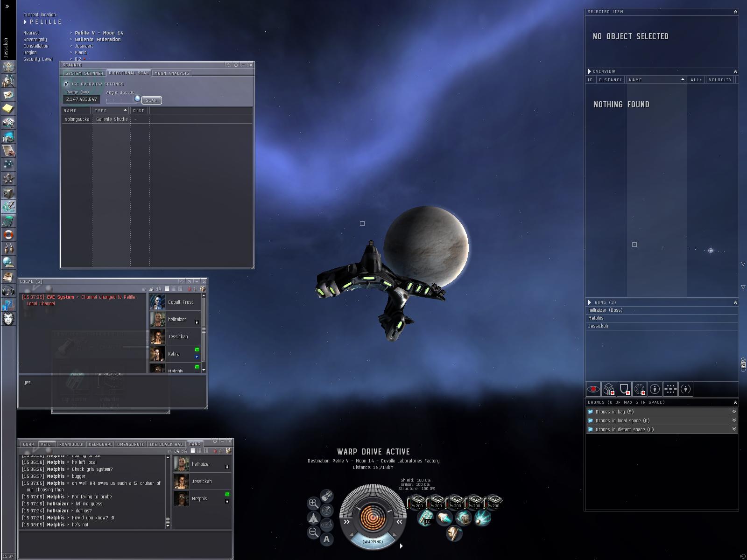
Task: Open the HelpCorp chat tab
Action: [100, 444]
